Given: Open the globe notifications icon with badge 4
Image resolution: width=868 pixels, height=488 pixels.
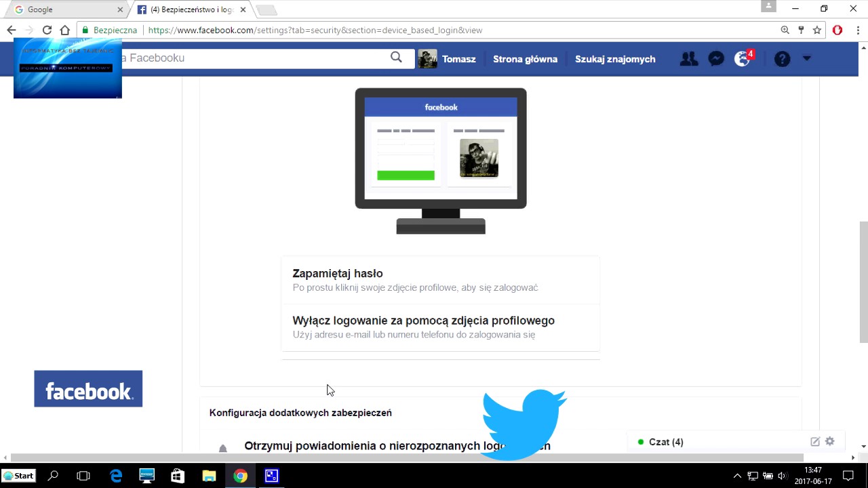Looking at the screenshot, I should point(744,58).
